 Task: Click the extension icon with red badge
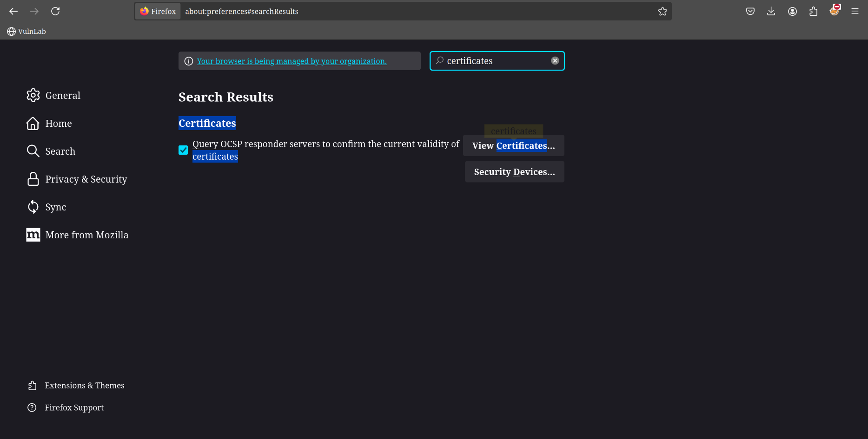click(x=835, y=10)
